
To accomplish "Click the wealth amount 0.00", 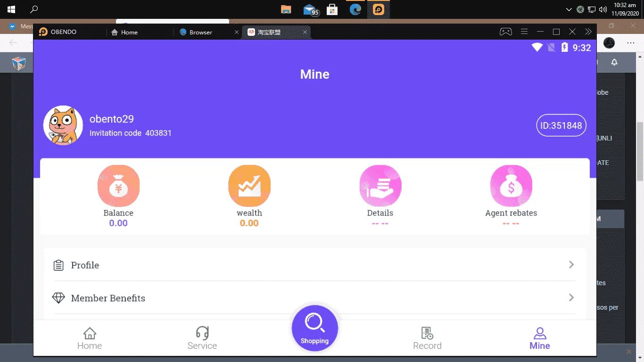I will point(249,223).
